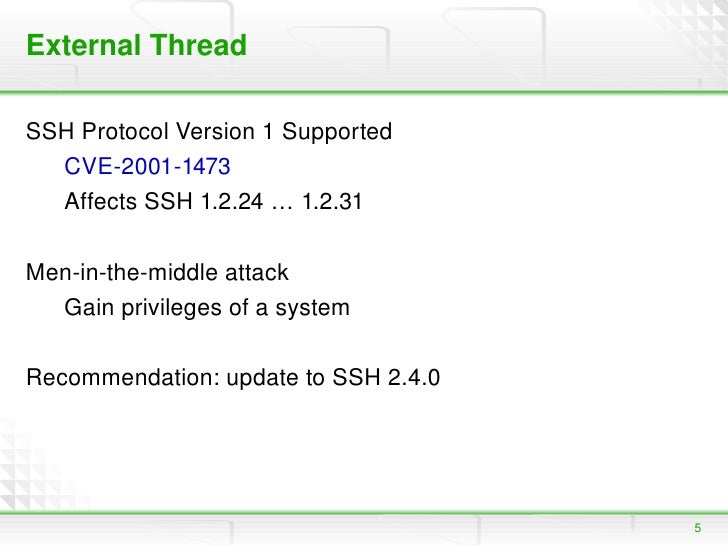The height and width of the screenshot is (546, 728).
Task: Select the Men-in-the-middle attack heading
Action: point(157,272)
